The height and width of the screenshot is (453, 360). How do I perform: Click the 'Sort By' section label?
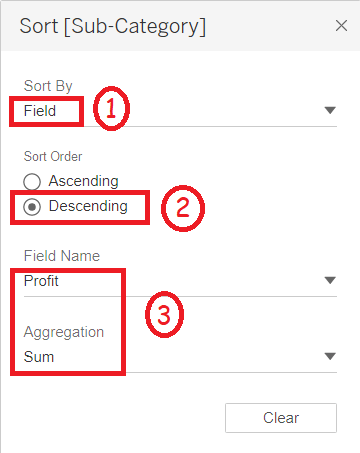point(48,86)
